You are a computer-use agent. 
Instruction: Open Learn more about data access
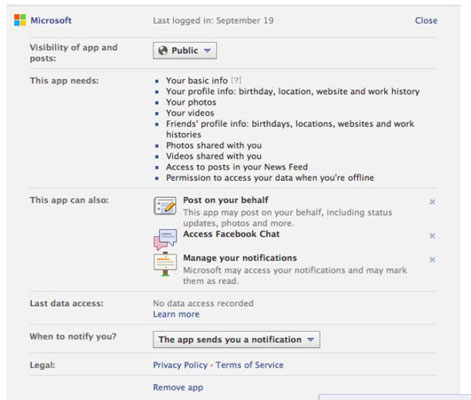(176, 314)
